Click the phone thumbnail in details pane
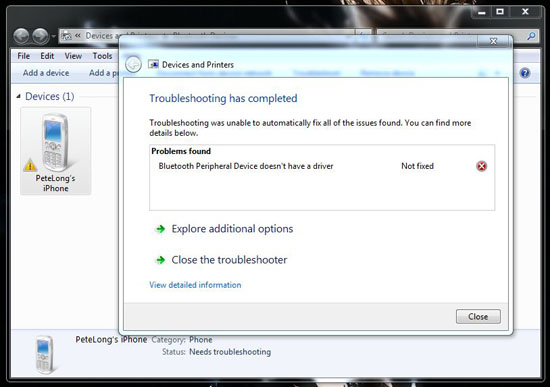 [x=45, y=354]
